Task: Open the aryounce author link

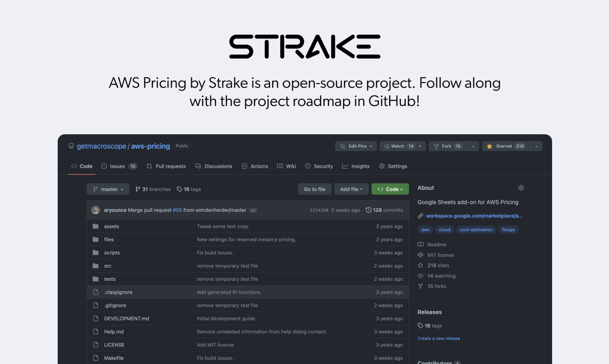Action: point(115,210)
